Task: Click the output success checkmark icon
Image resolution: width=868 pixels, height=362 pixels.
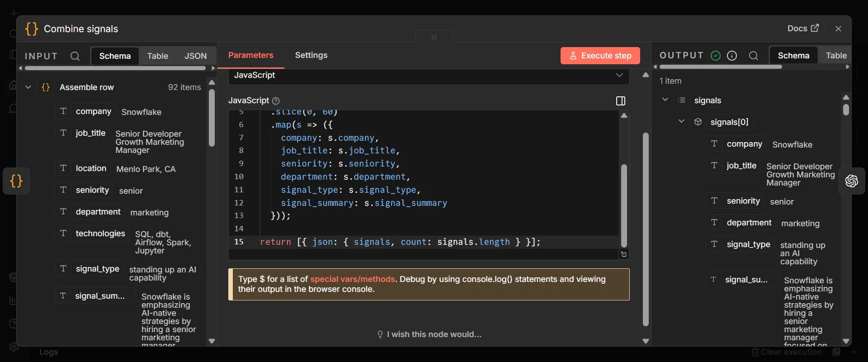Action: click(x=716, y=56)
